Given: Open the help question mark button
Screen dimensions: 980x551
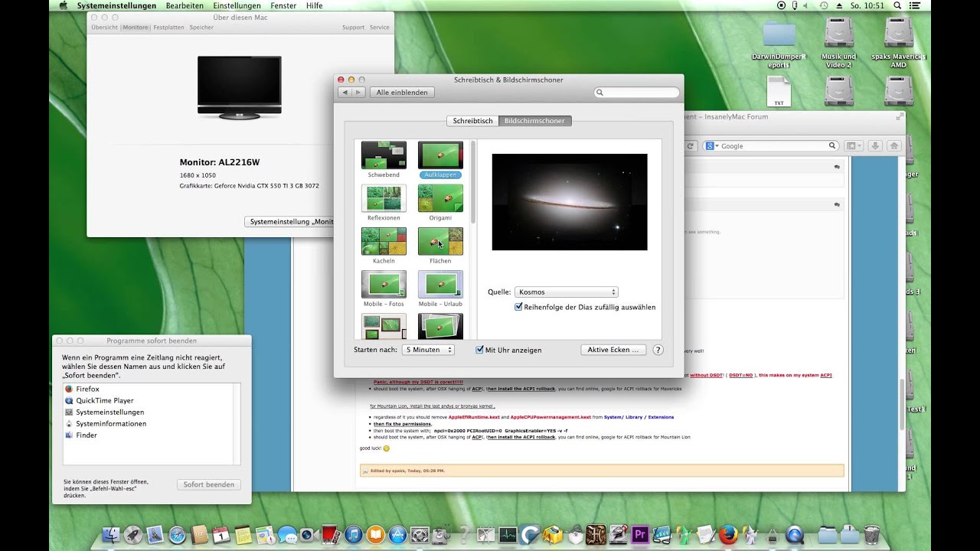Looking at the screenshot, I should pyautogui.click(x=658, y=350).
